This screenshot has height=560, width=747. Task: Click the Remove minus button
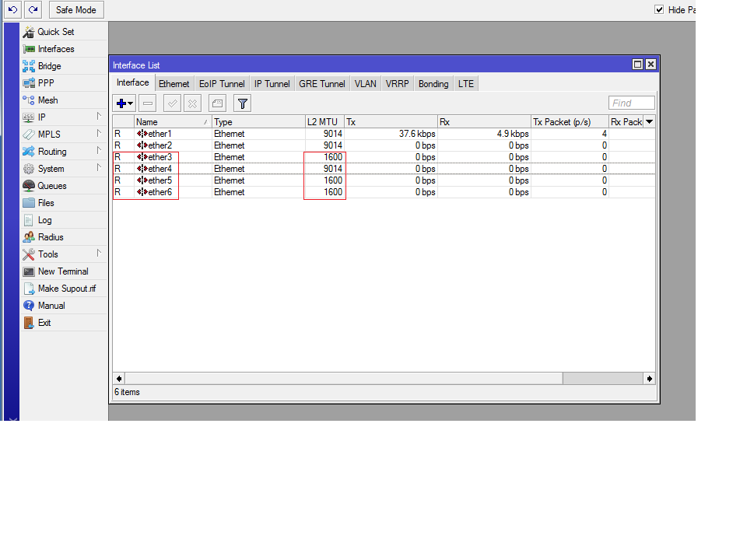click(x=148, y=103)
